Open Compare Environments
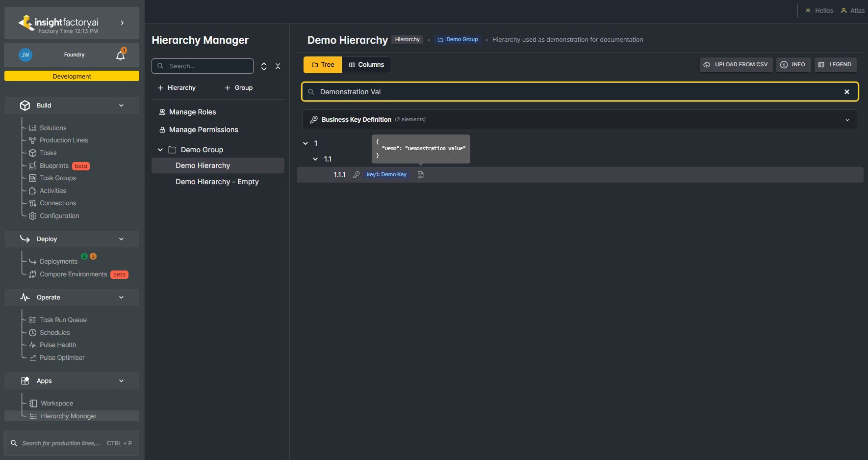This screenshot has height=460, width=868. 73,274
